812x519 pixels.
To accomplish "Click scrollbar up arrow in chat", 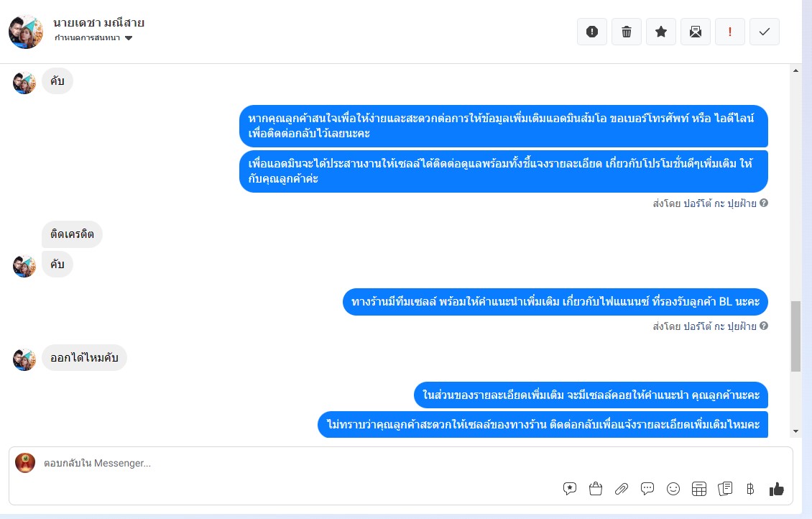I will tap(796, 70).
